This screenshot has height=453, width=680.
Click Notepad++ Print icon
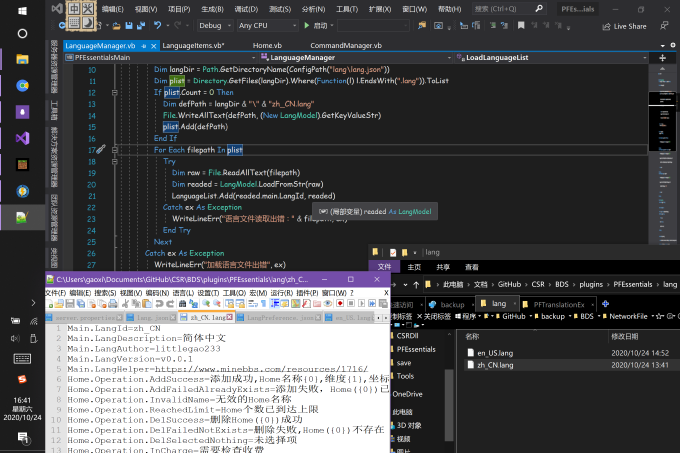coord(113,303)
